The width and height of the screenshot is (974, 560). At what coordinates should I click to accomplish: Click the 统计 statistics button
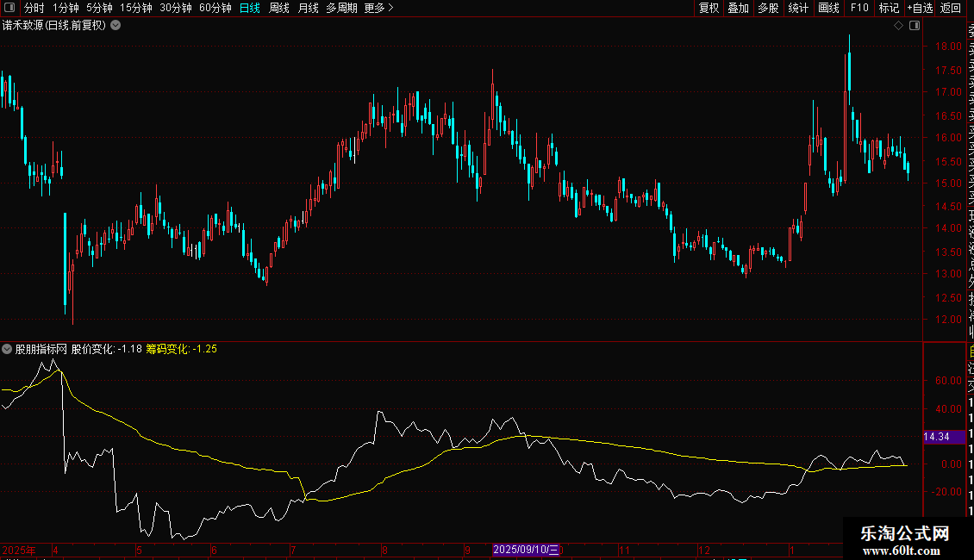798,8
